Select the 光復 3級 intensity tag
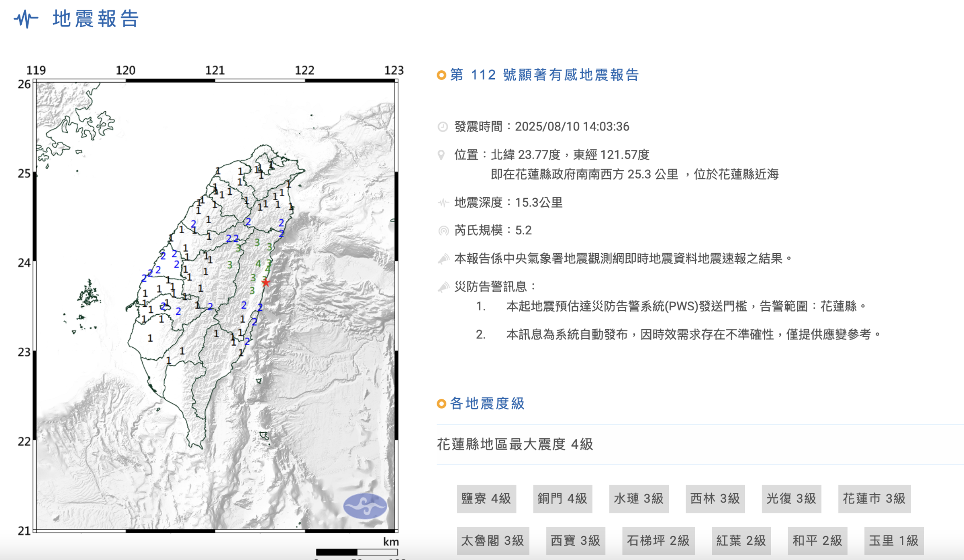Screen dimensions: 964x560 [x=791, y=499]
